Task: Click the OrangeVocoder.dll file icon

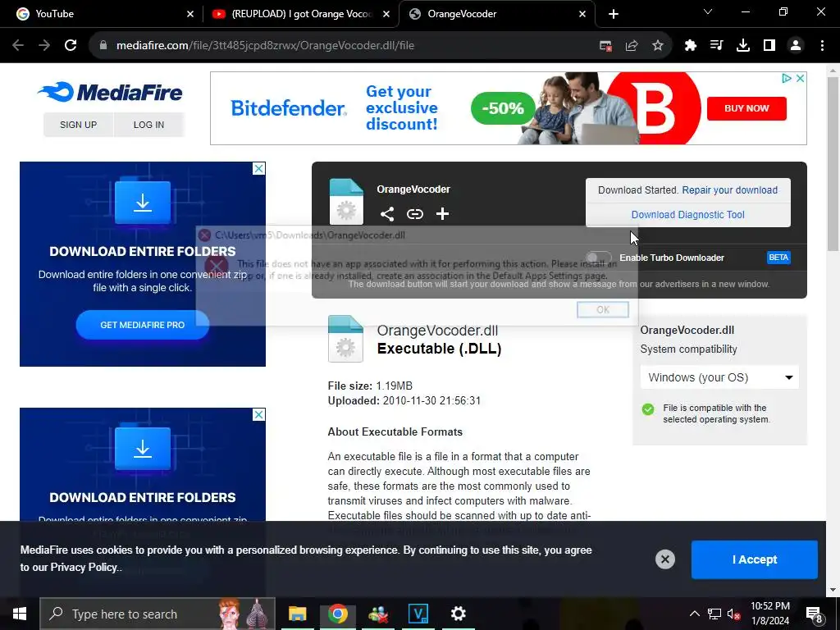Action: (x=345, y=339)
